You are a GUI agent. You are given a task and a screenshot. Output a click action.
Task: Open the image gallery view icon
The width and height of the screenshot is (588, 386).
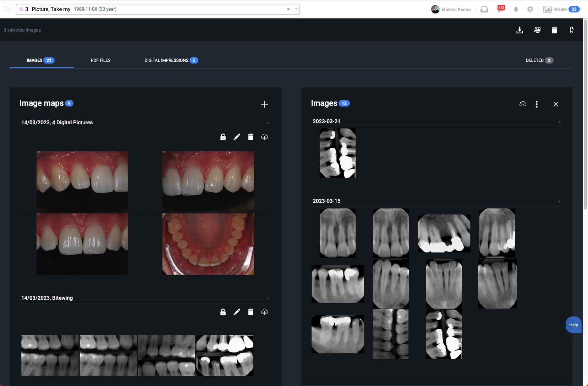[537, 30]
